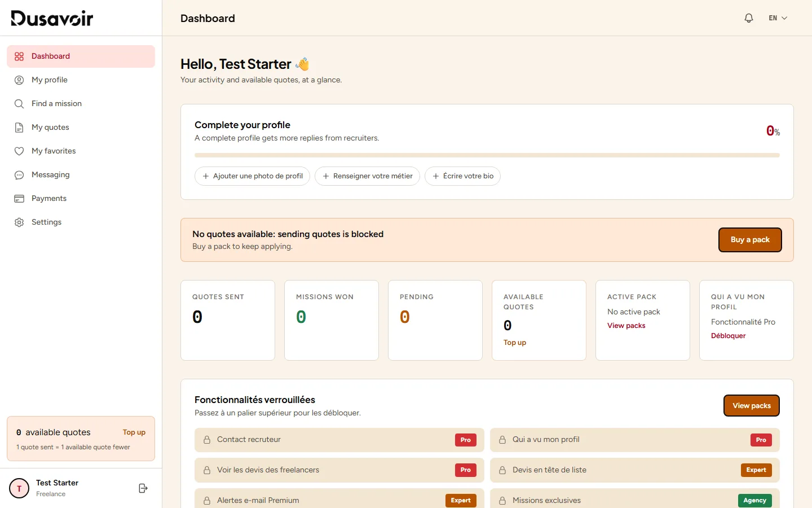The height and width of the screenshot is (508, 812).
Task: Select the Dashboard grid icon in sidebar
Action: coord(19,56)
